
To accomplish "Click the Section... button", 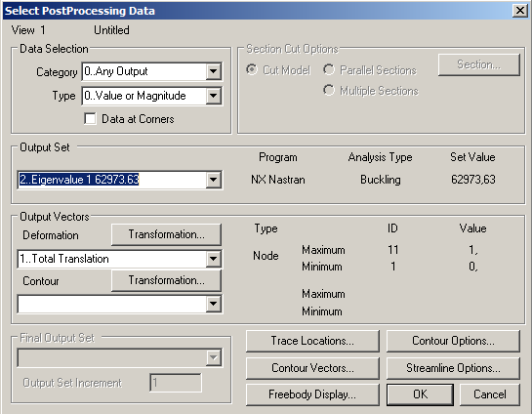I will 478,64.
